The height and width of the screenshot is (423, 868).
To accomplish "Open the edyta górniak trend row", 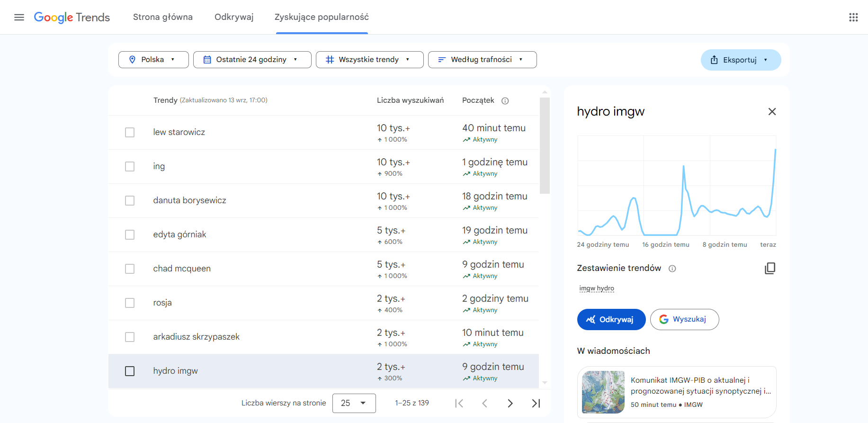I will pos(323,235).
